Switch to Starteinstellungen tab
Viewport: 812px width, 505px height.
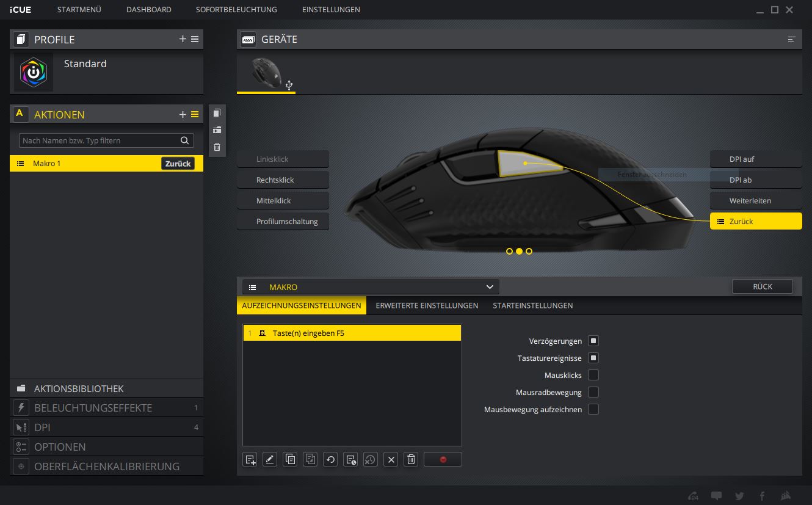point(533,305)
